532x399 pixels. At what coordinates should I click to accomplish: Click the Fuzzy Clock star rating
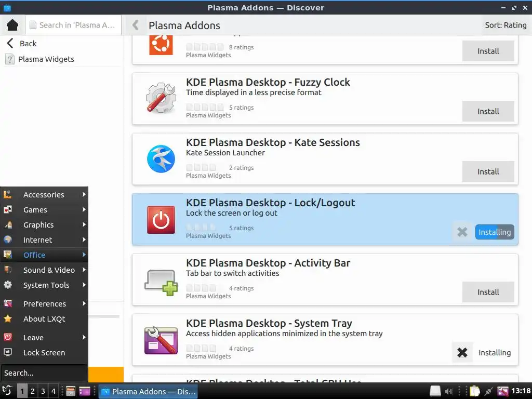pyautogui.click(x=205, y=107)
